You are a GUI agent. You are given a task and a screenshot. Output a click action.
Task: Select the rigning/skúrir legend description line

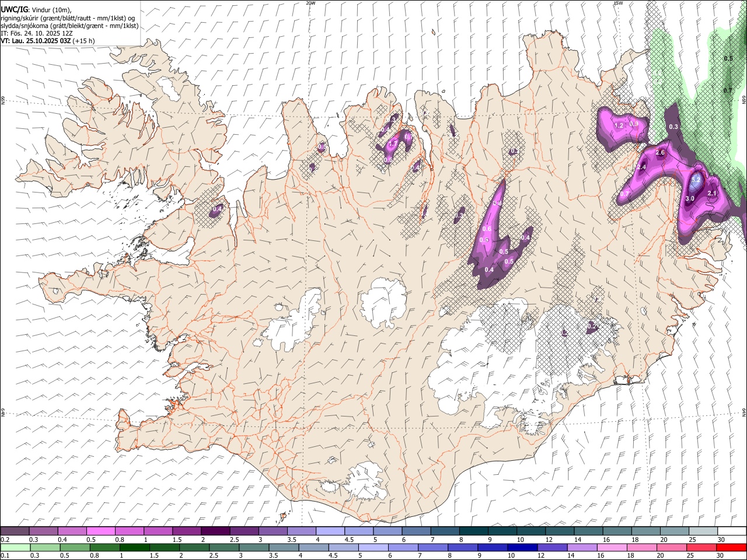68,18
